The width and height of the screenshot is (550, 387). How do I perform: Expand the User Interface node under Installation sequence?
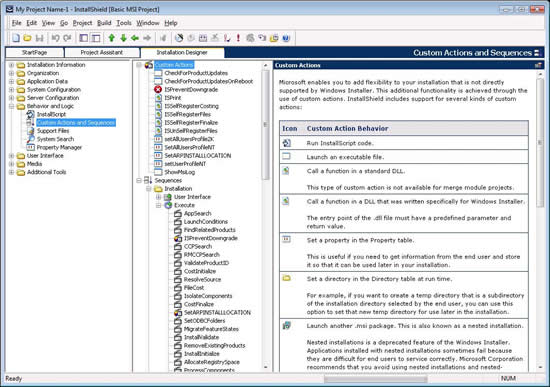(159, 197)
